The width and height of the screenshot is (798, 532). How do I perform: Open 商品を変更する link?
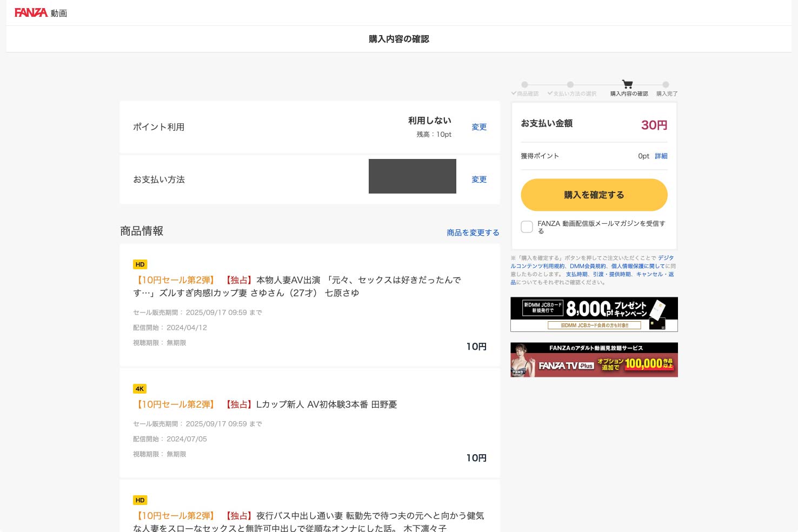pos(473,232)
